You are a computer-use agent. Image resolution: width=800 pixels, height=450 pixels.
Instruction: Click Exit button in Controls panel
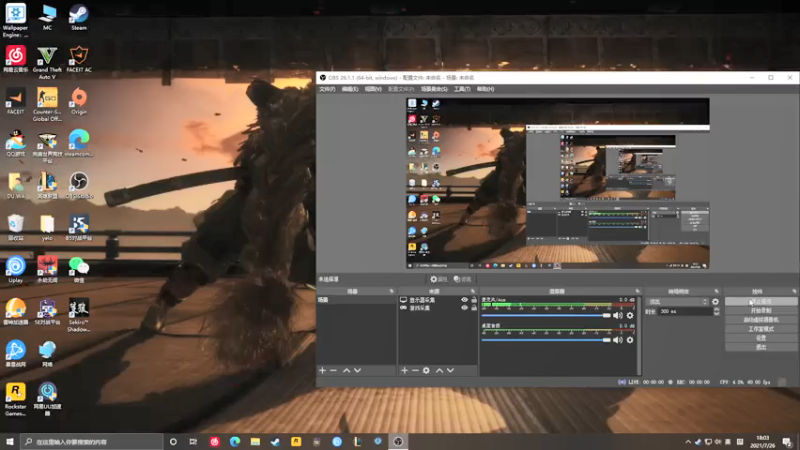point(761,347)
